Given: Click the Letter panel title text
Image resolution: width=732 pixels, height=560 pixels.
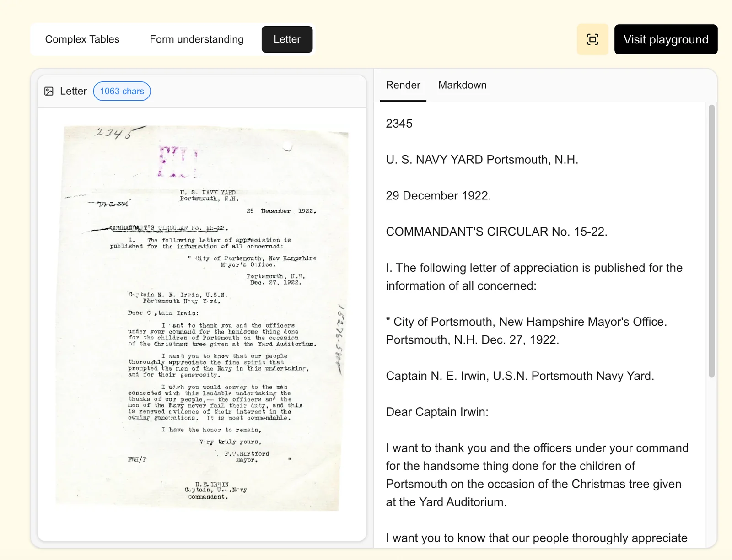Looking at the screenshot, I should 73,91.
